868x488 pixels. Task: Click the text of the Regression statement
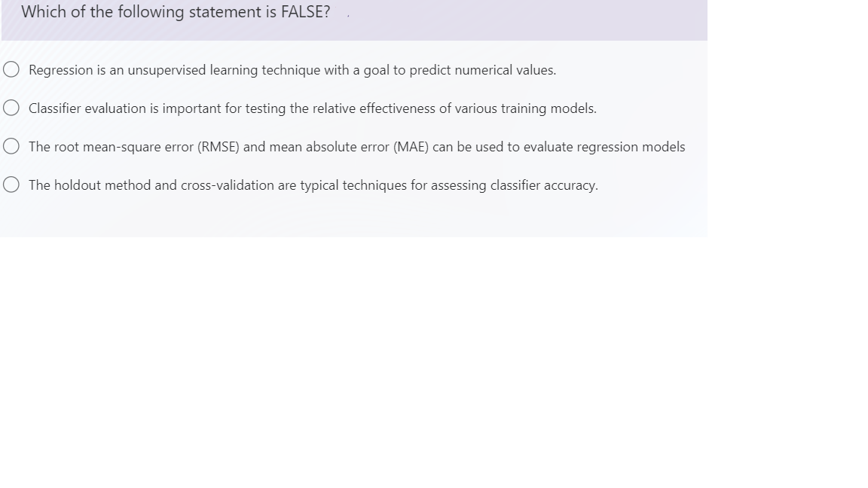[x=292, y=69]
